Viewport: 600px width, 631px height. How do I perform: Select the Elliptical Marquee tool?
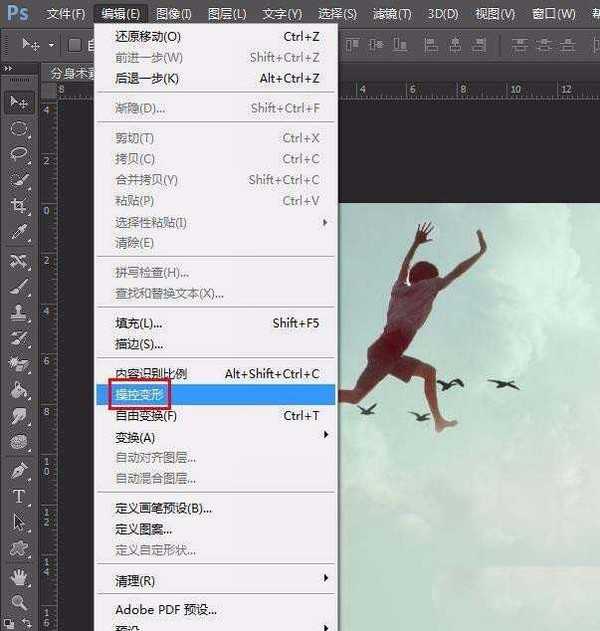[19, 128]
